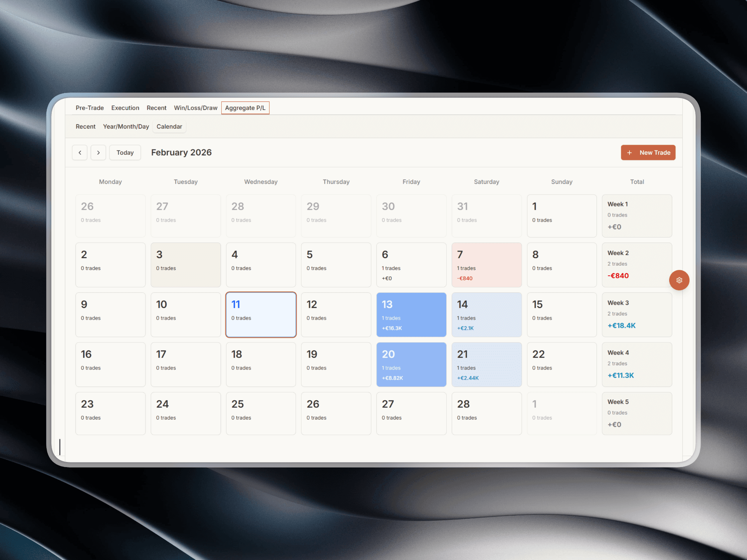This screenshot has width=747, height=560.
Task: Select February 7 showing -€840 loss
Action: [486, 265]
